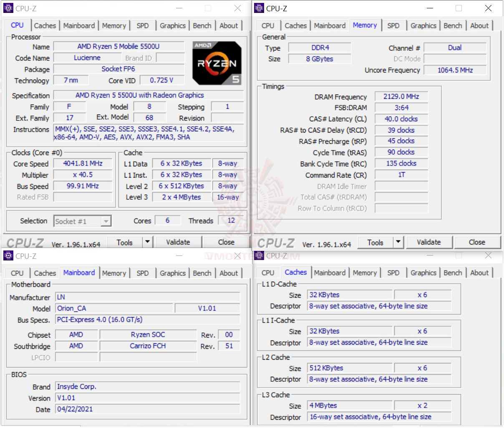Click the processor name field 'AMD Ryzen 5 Mobile 5500U'
Screen dimensions: 504x428
pos(118,46)
